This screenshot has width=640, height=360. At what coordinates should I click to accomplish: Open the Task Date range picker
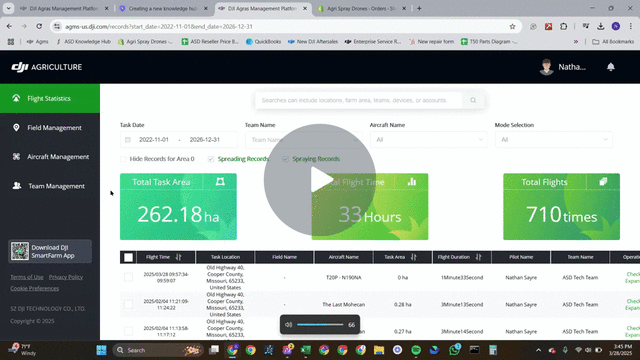point(179,140)
